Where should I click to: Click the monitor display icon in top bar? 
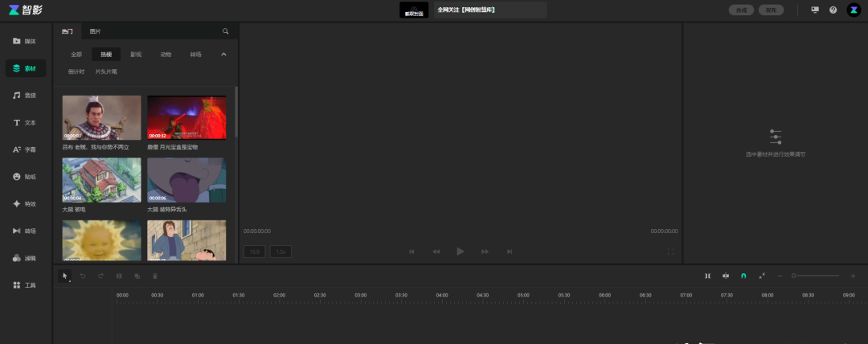point(815,10)
